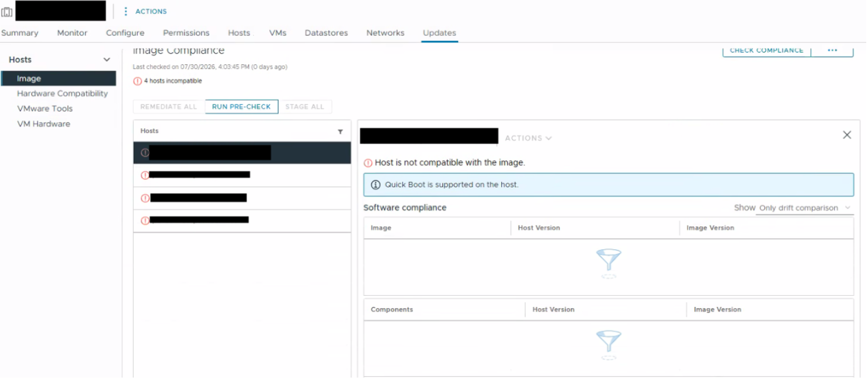
Task: Select VMware Tools in the sidebar
Action: point(45,109)
